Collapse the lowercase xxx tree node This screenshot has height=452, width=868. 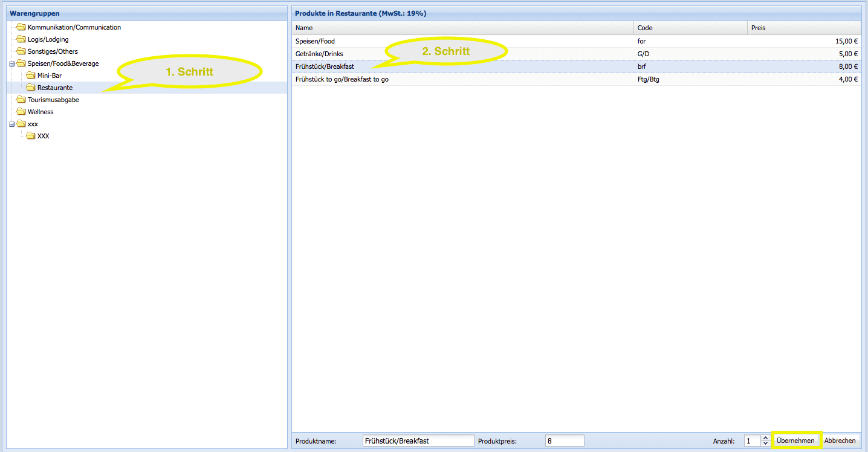(11, 124)
